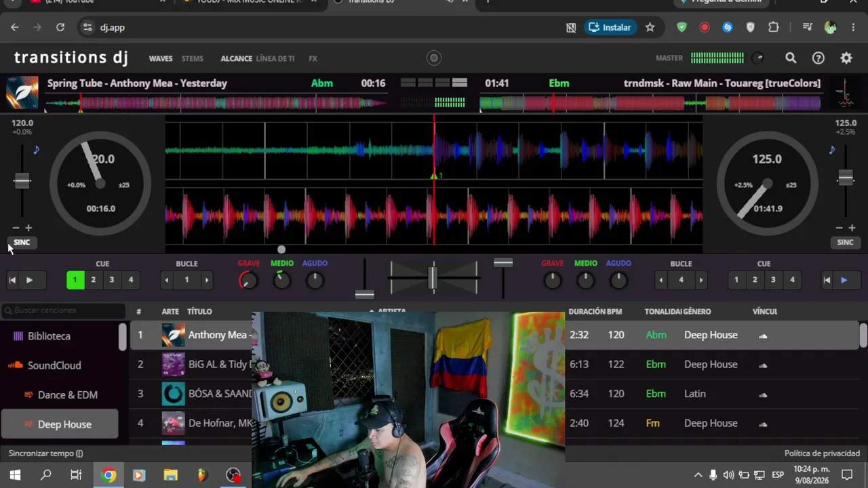The height and width of the screenshot is (488, 868).
Task: Sort the track list by TÍTULO
Action: tap(200, 312)
